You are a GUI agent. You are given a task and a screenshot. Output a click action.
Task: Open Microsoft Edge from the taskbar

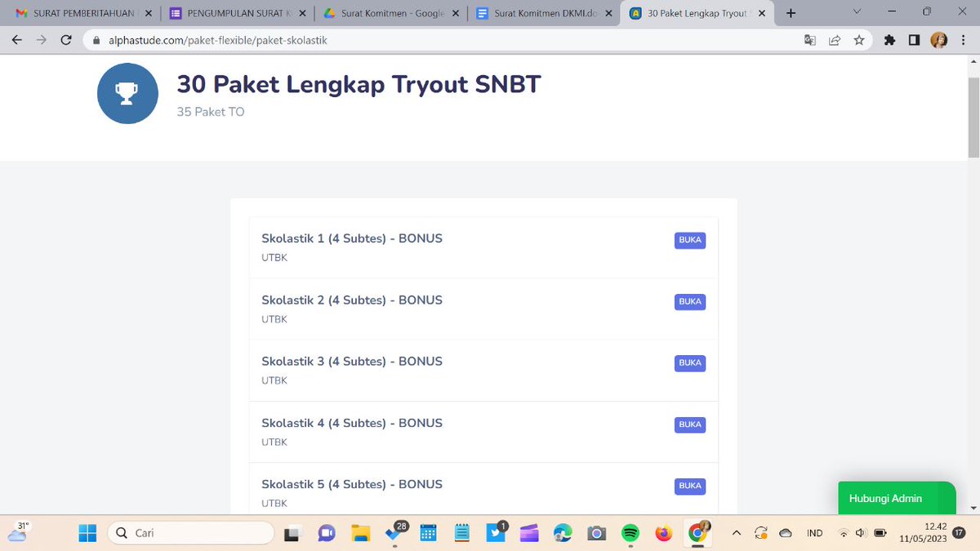(x=563, y=533)
